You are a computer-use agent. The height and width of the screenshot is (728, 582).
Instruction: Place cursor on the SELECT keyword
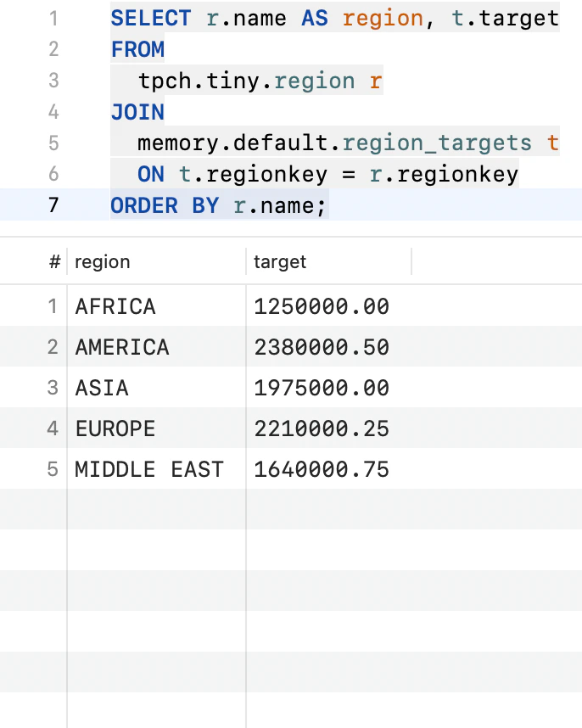[151, 19]
